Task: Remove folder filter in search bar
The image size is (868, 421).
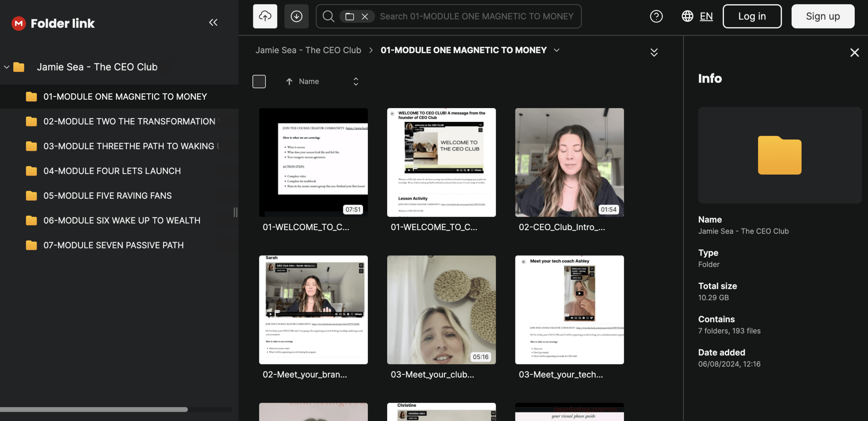Action: click(x=365, y=16)
